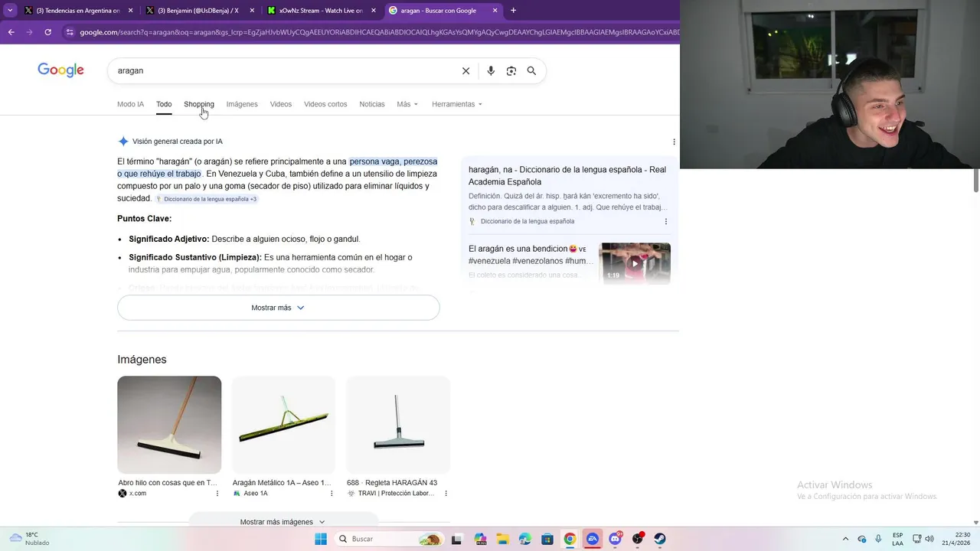Open File Explorer from the taskbar
Image resolution: width=980 pixels, height=551 pixels.
click(502, 539)
